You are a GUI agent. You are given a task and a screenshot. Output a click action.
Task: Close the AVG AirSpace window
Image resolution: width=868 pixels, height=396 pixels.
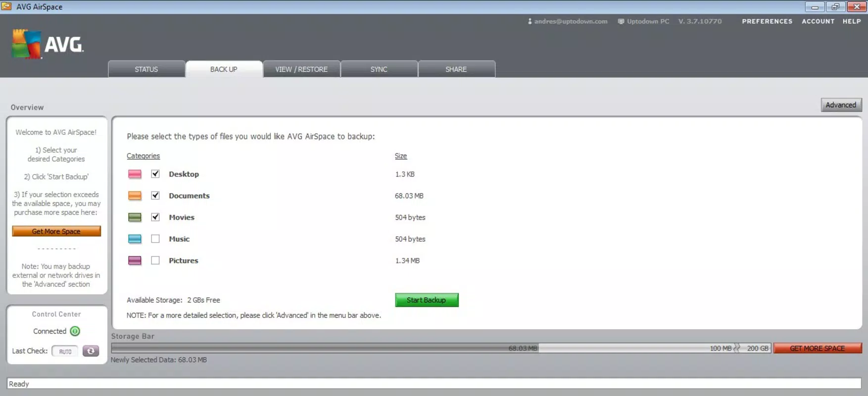pyautogui.click(x=857, y=7)
